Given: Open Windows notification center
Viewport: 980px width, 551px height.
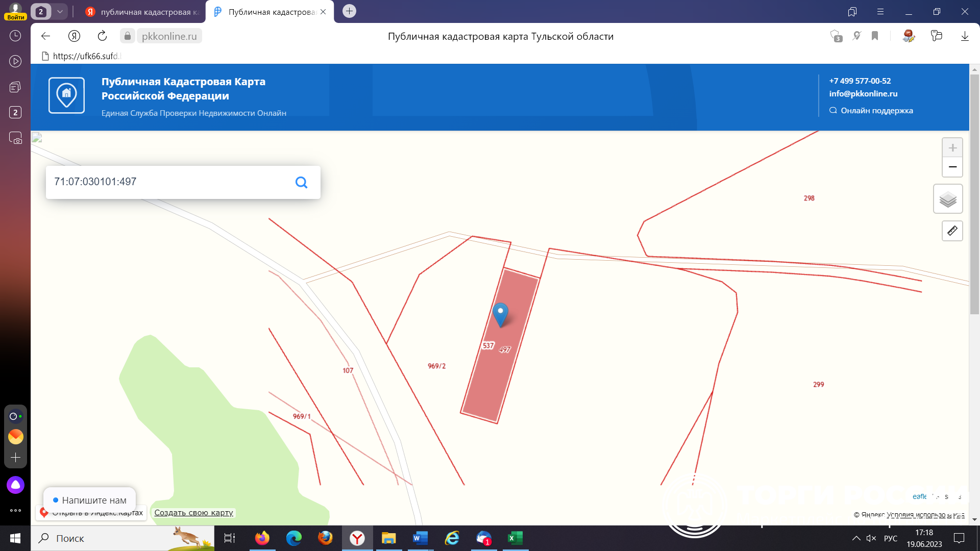Looking at the screenshot, I should [959, 538].
